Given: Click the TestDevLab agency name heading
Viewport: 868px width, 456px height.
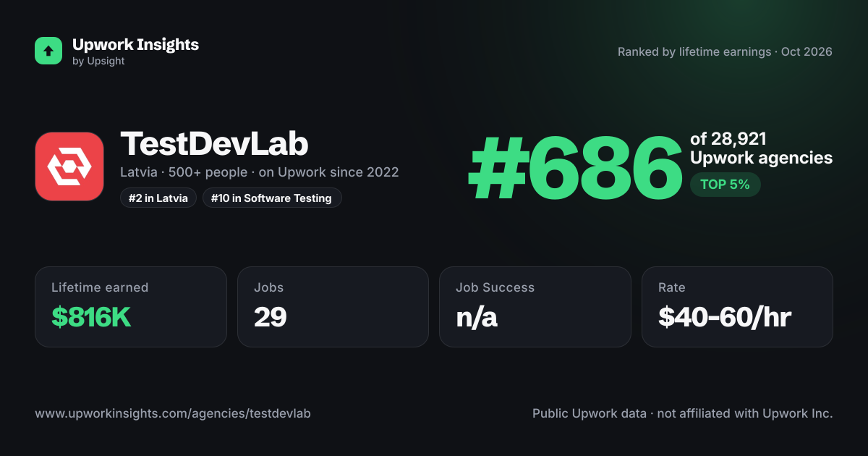Looking at the screenshot, I should click(x=214, y=144).
